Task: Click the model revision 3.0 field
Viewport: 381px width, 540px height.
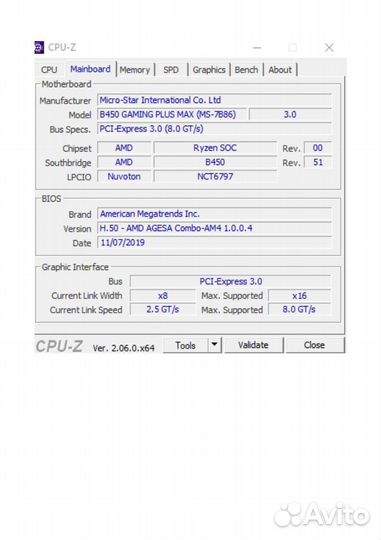Action: [290, 114]
